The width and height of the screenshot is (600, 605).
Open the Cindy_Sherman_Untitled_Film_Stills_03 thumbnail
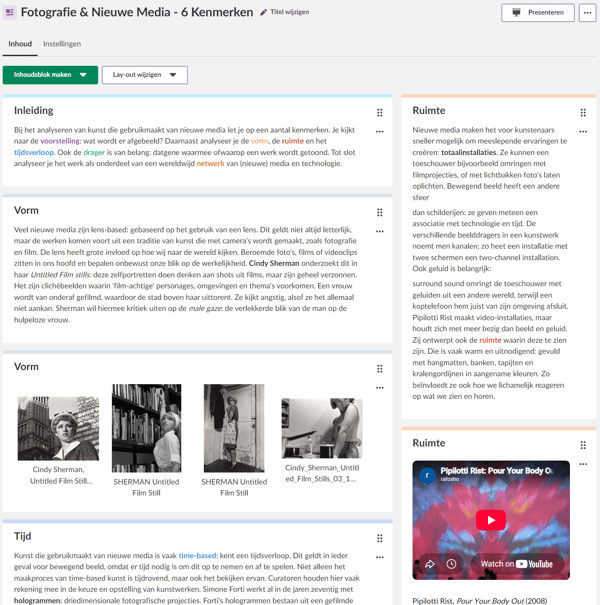(322, 428)
